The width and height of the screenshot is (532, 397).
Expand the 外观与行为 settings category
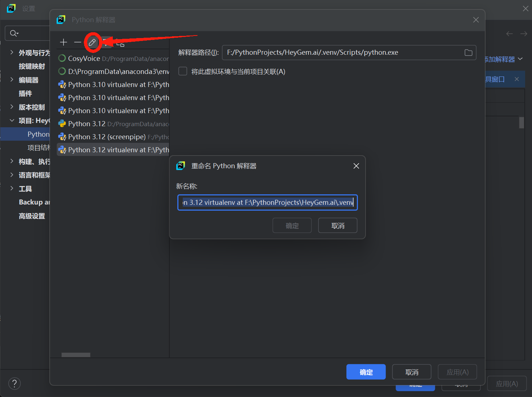coord(12,53)
